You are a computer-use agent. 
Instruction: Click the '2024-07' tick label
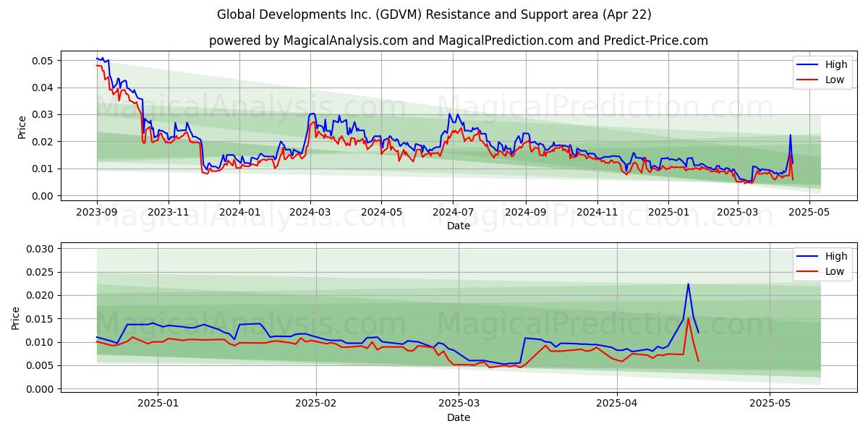[x=453, y=212]
